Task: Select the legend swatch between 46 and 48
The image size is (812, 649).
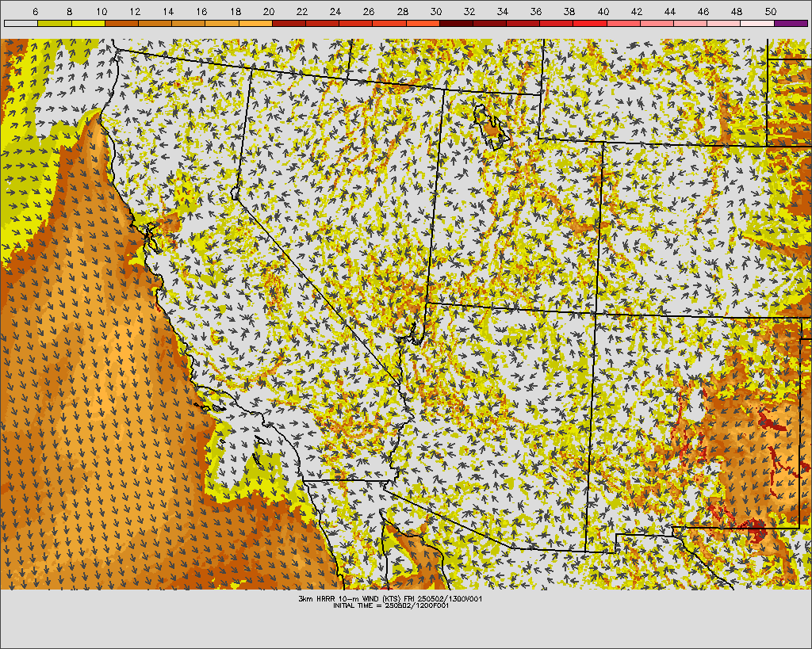Action: 724,23
